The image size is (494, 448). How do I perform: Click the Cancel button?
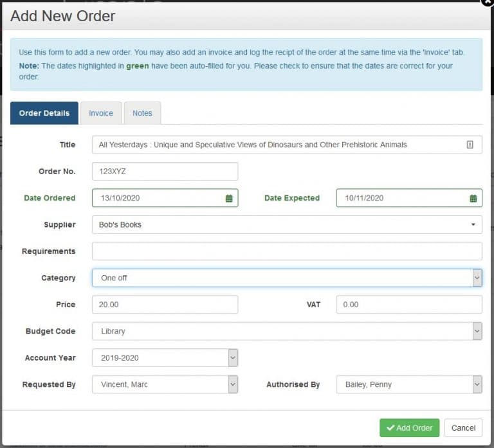(463, 428)
